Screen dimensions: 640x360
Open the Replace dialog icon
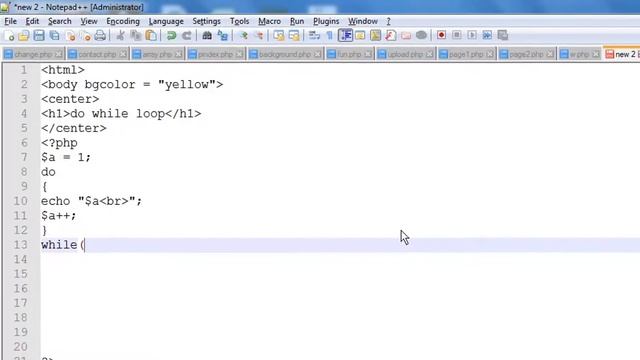(222, 36)
